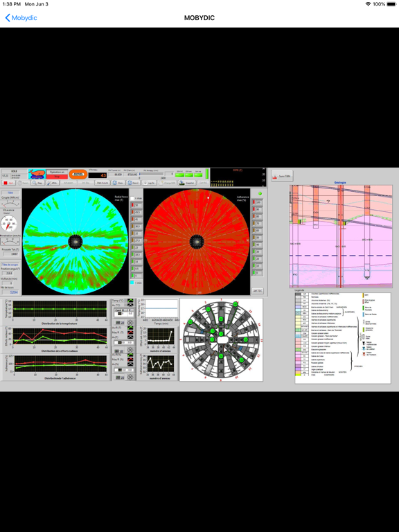Click the Jog toolbar button
Screen dimensions: 399x532
150,183
